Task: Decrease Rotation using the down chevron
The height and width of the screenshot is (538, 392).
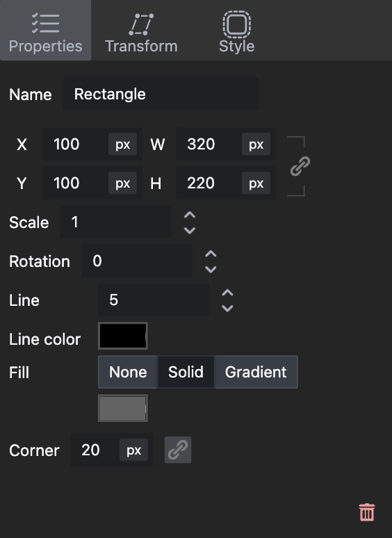Action: click(x=211, y=269)
